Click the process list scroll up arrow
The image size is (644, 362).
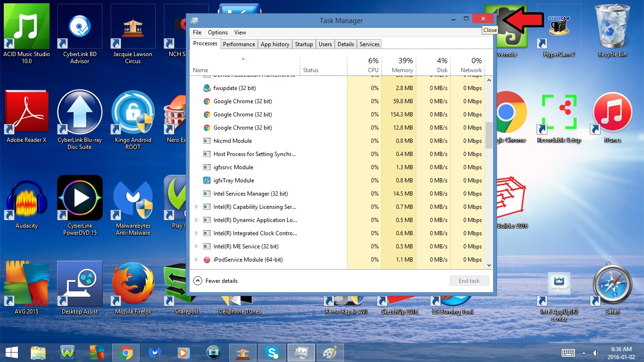click(489, 80)
